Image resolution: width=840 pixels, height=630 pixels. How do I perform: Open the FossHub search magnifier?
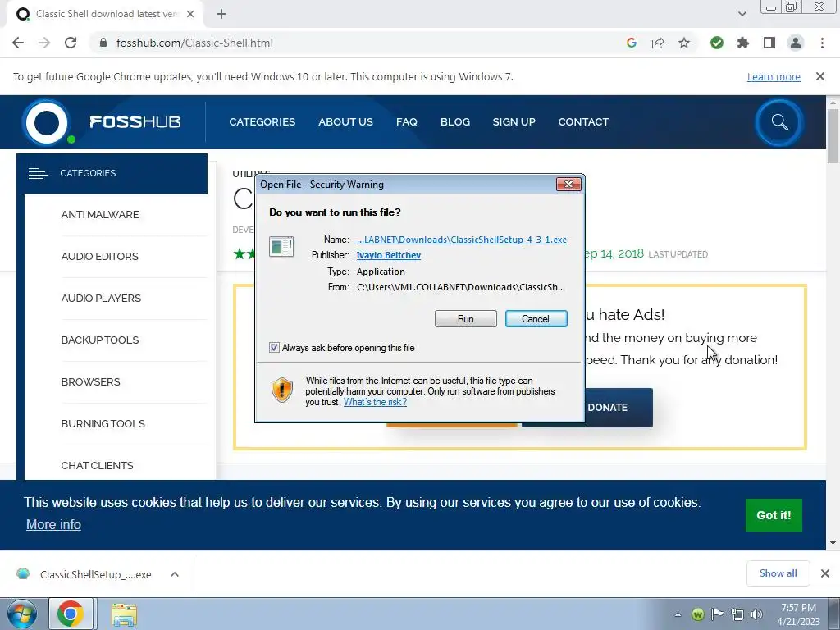[x=779, y=122]
